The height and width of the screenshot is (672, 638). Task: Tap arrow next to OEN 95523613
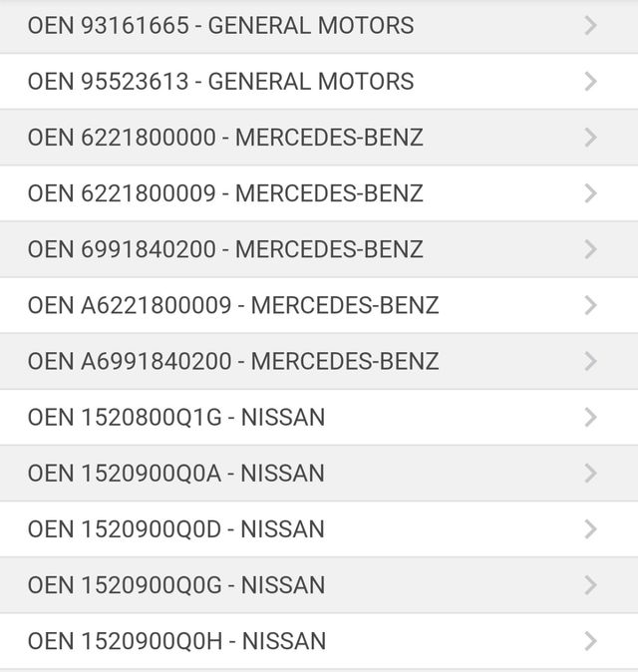click(591, 81)
